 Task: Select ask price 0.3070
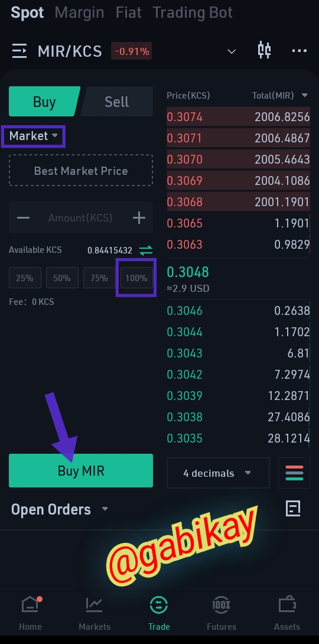click(x=185, y=160)
